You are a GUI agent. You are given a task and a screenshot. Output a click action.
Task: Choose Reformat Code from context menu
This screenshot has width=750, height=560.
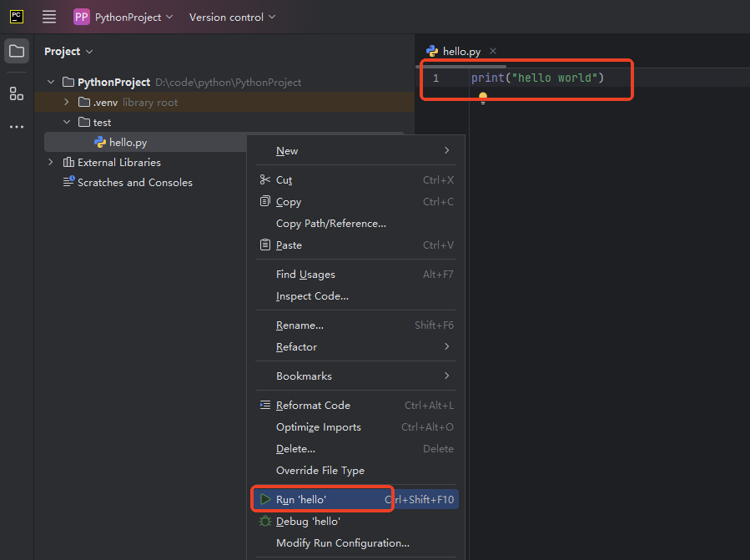click(313, 406)
